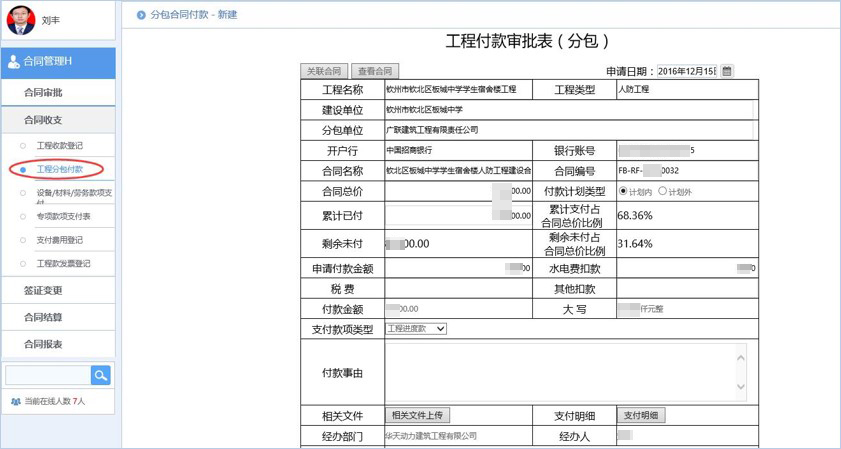Select the 计划内 radio button
The image size is (841, 449).
[624, 191]
